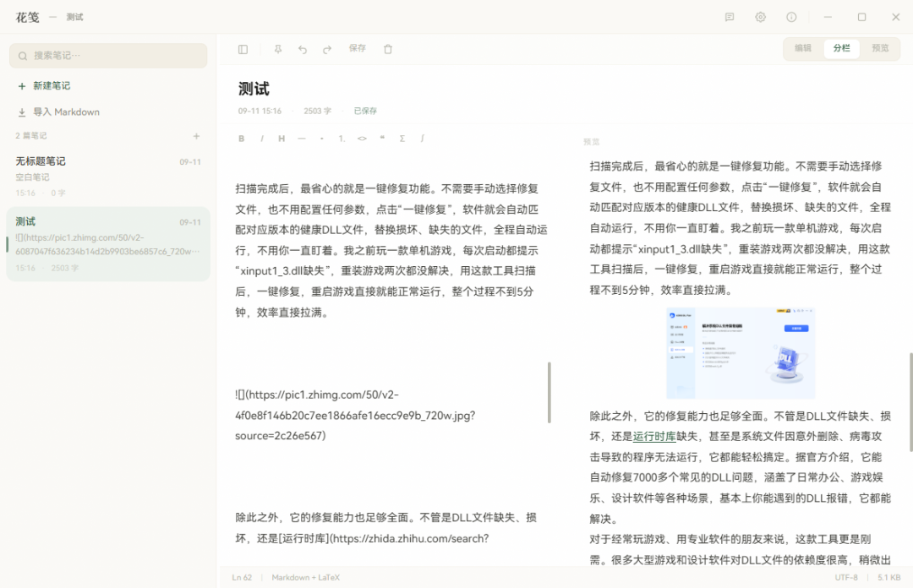Insert integral inline formula

(x=422, y=139)
